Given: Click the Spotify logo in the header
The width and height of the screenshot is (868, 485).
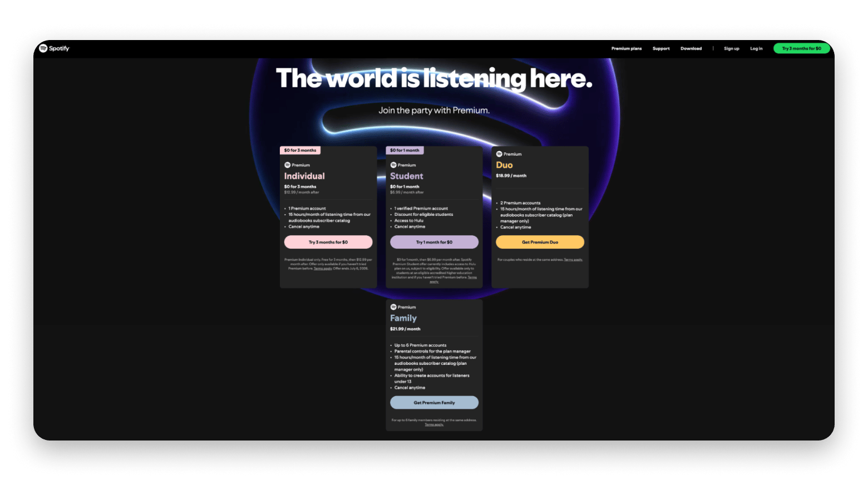Looking at the screenshot, I should click(x=54, y=48).
